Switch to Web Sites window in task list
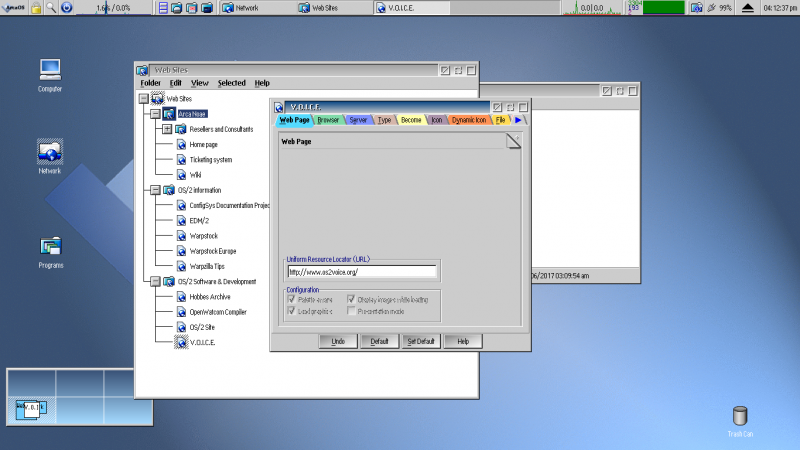Image resolution: width=800 pixels, height=450 pixels. click(x=334, y=8)
